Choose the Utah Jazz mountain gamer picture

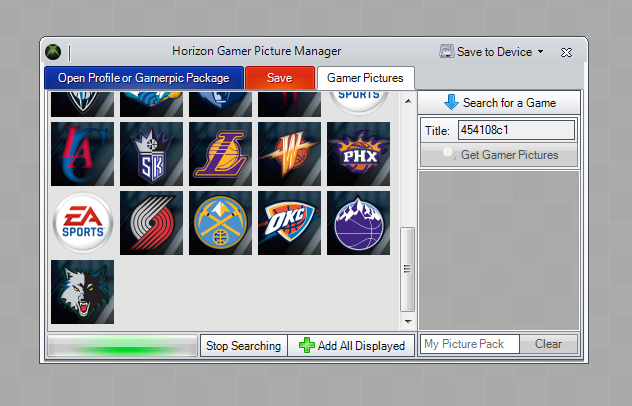(358, 223)
